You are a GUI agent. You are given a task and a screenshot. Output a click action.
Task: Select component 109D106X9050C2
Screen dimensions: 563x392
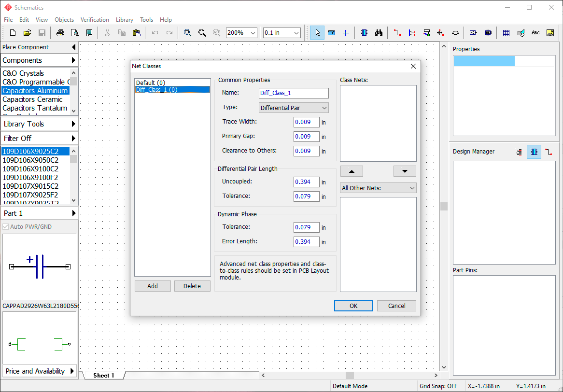pyautogui.click(x=35, y=160)
